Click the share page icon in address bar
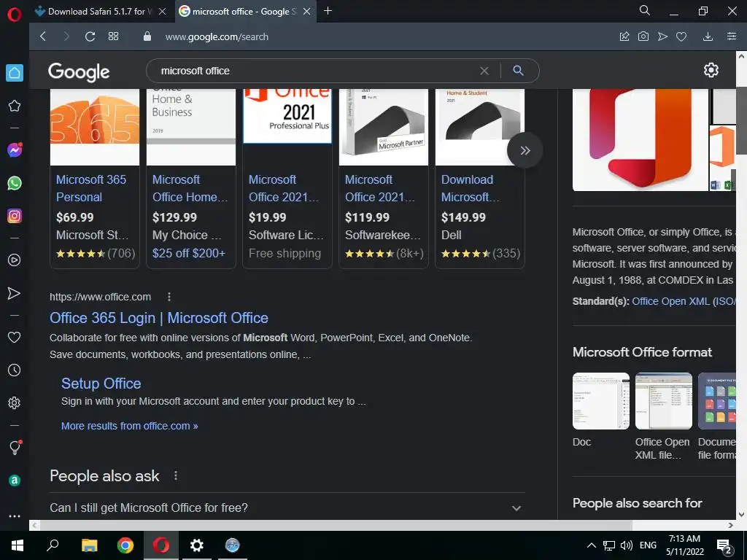 tap(624, 36)
